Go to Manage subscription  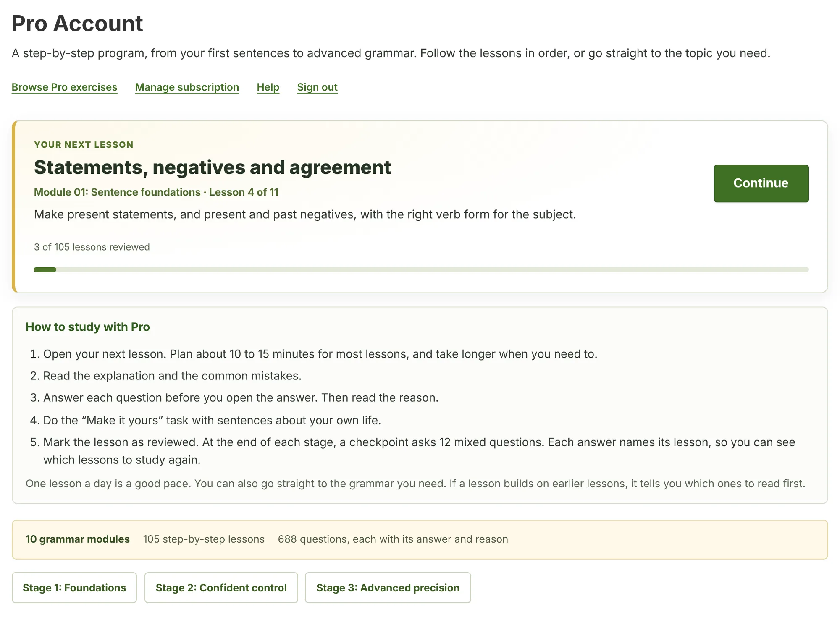click(187, 87)
